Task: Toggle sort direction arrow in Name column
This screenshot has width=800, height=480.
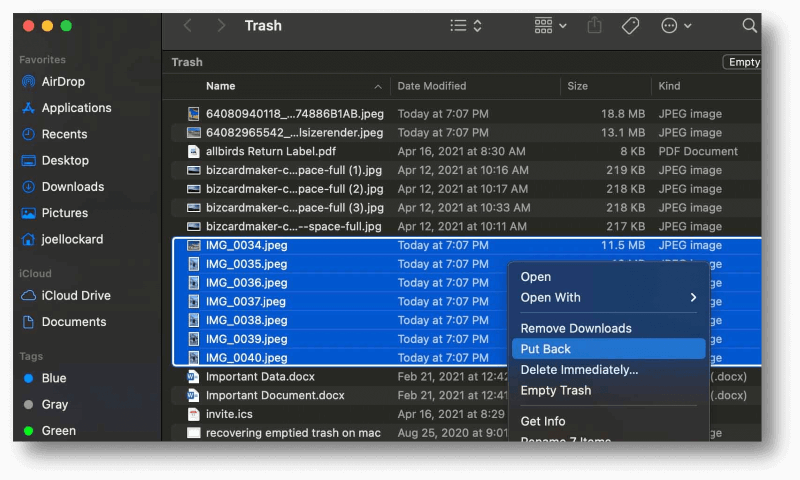Action: pos(378,87)
